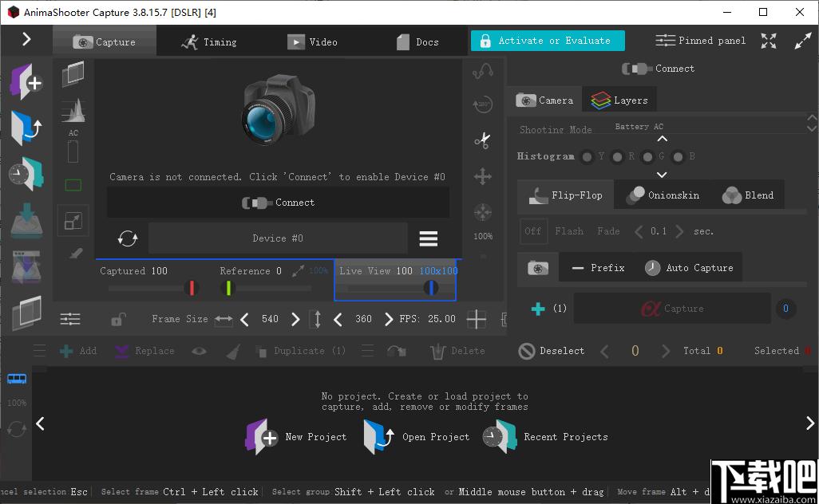
Task: Collapse the histogram section using the up chevron
Action: 662,139
